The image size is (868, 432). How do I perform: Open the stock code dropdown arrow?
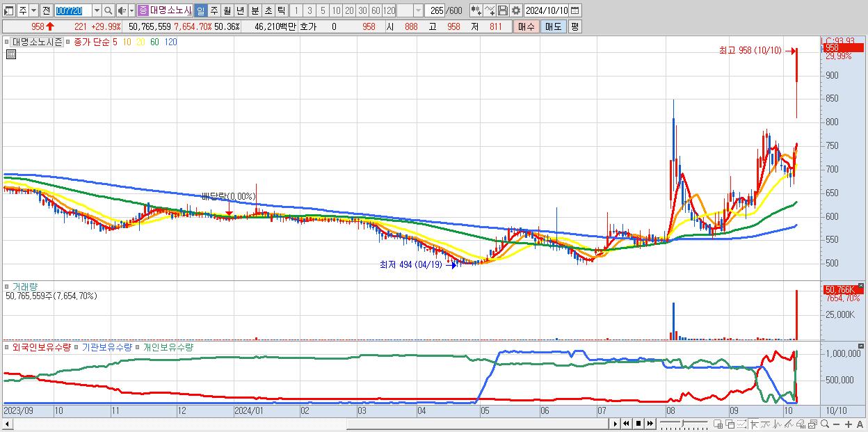tap(97, 10)
